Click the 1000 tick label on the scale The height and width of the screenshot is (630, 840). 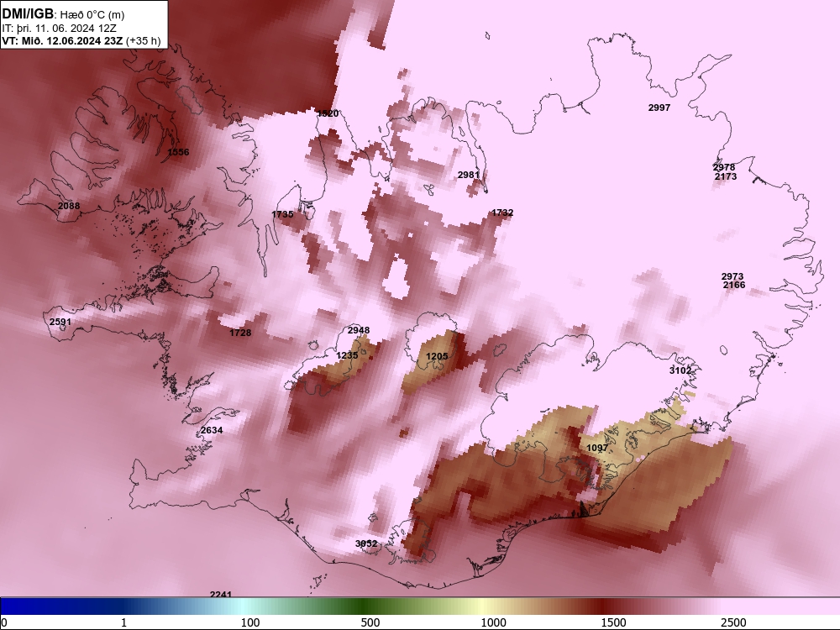pyautogui.click(x=493, y=622)
